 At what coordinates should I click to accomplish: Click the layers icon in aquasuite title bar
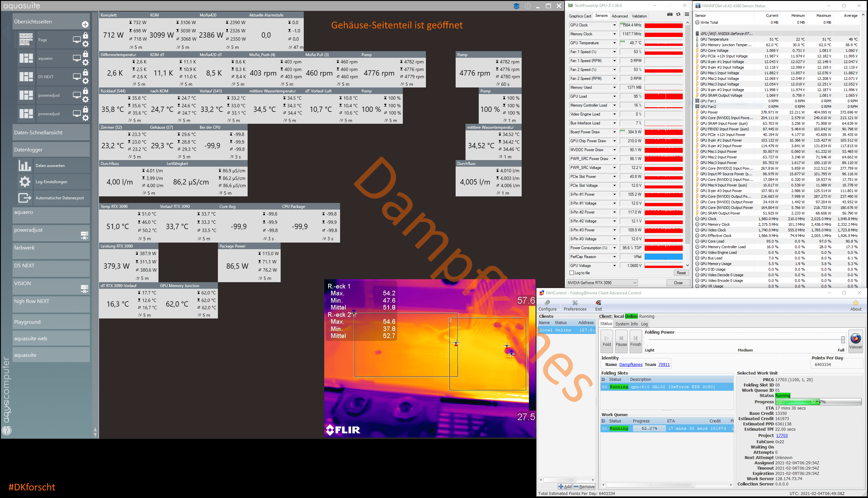coord(517,6)
